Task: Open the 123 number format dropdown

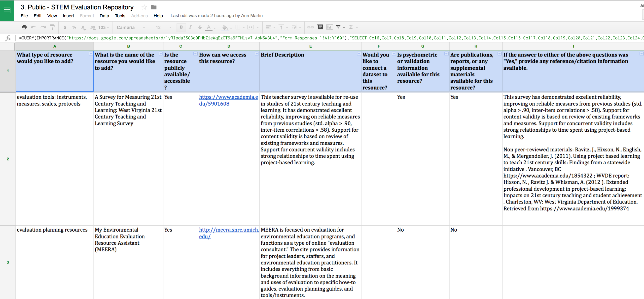Action: coord(104,28)
